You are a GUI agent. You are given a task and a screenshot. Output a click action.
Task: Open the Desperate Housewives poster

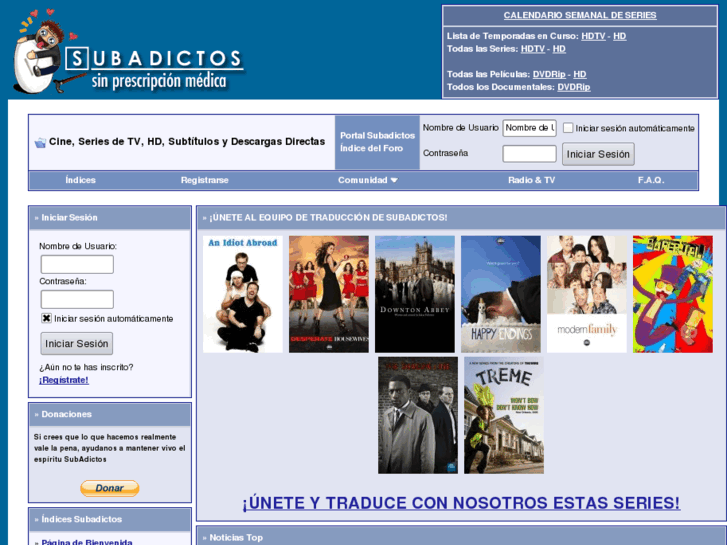(329, 294)
